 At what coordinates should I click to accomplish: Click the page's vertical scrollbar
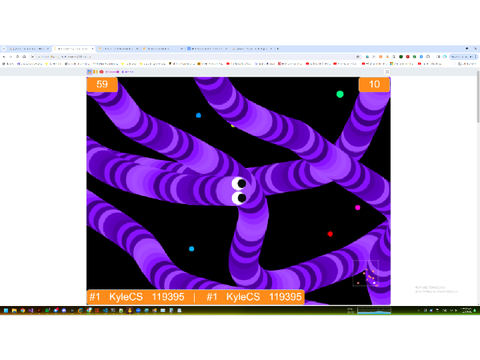[478, 97]
